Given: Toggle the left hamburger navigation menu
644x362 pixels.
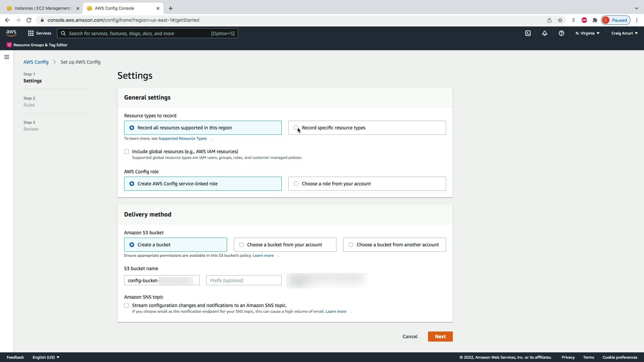Looking at the screenshot, I should coord(7,57).
